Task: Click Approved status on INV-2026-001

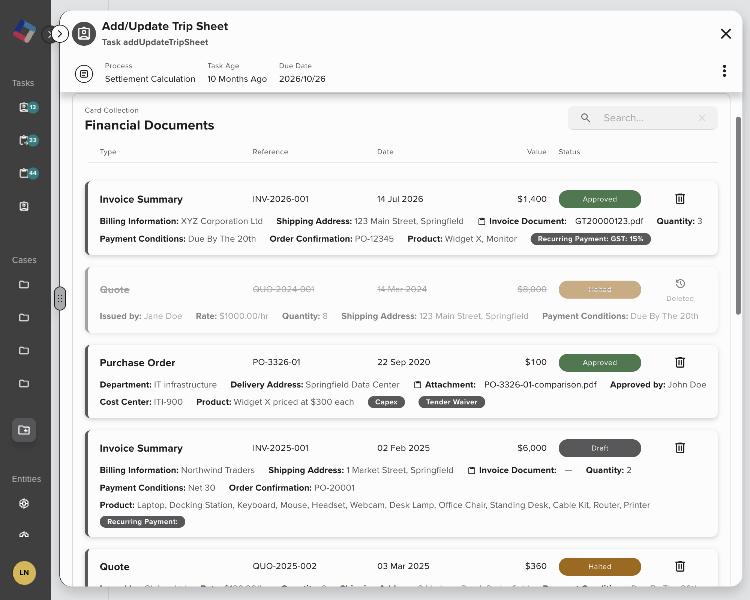Action: click(x=599, y=199)
